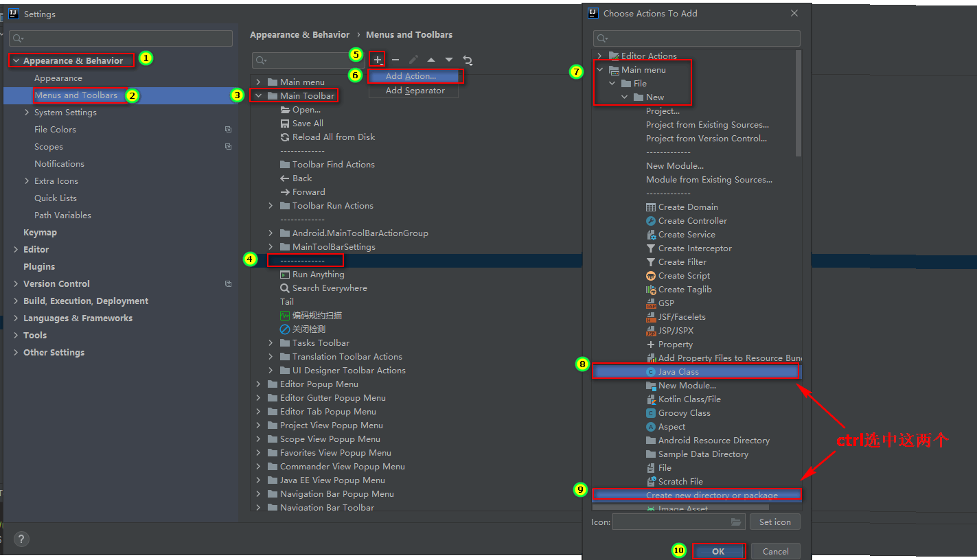Click the GSP file icon
The height and width of the screenshot is (560, 977).
point(651,303)
